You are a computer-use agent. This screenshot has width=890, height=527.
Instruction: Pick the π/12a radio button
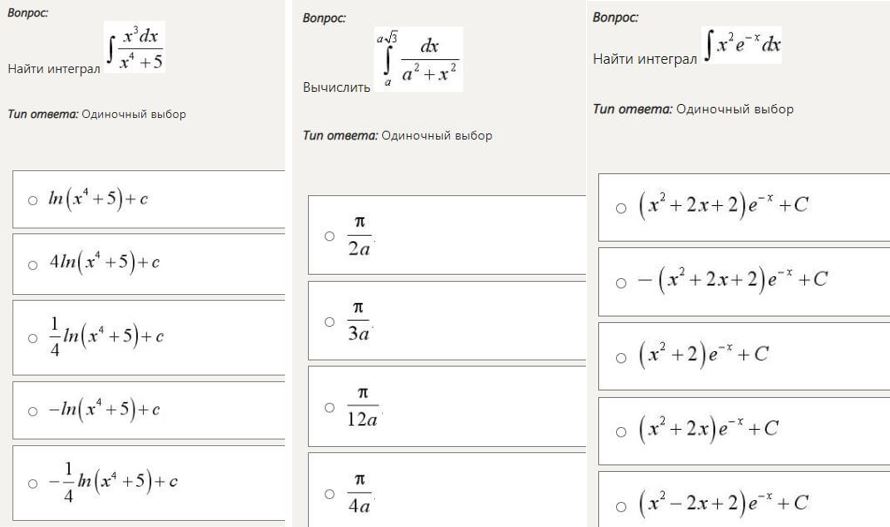click(x=329, y=407)
